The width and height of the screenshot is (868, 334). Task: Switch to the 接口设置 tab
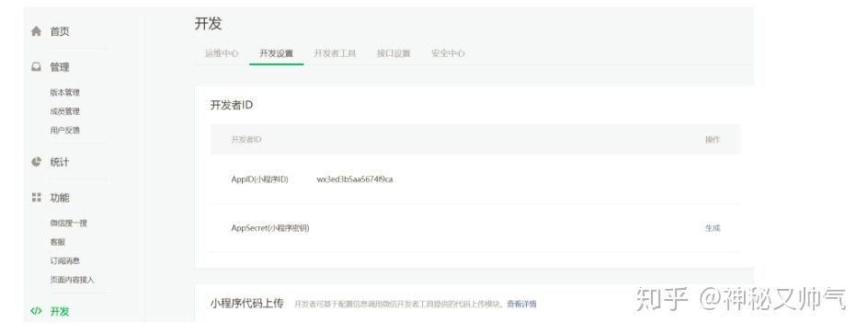394,53
